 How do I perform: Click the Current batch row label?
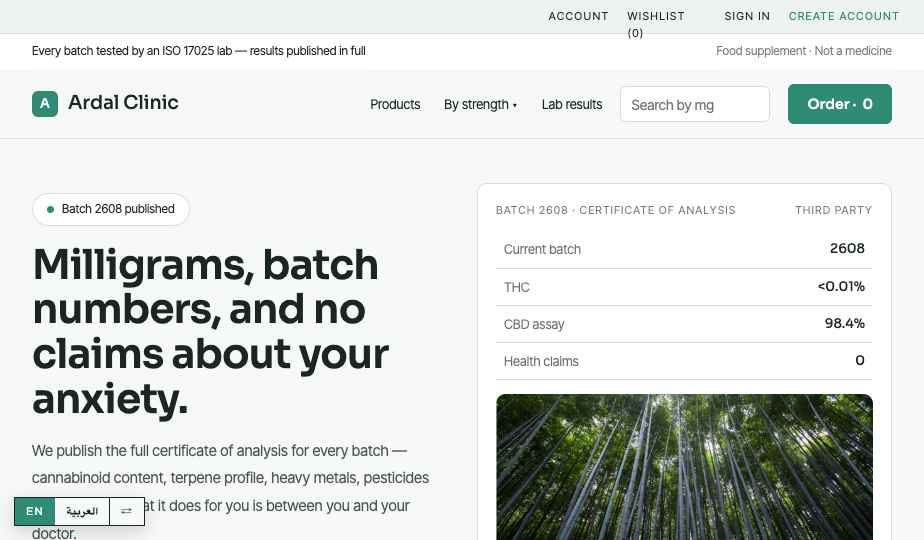542,249
